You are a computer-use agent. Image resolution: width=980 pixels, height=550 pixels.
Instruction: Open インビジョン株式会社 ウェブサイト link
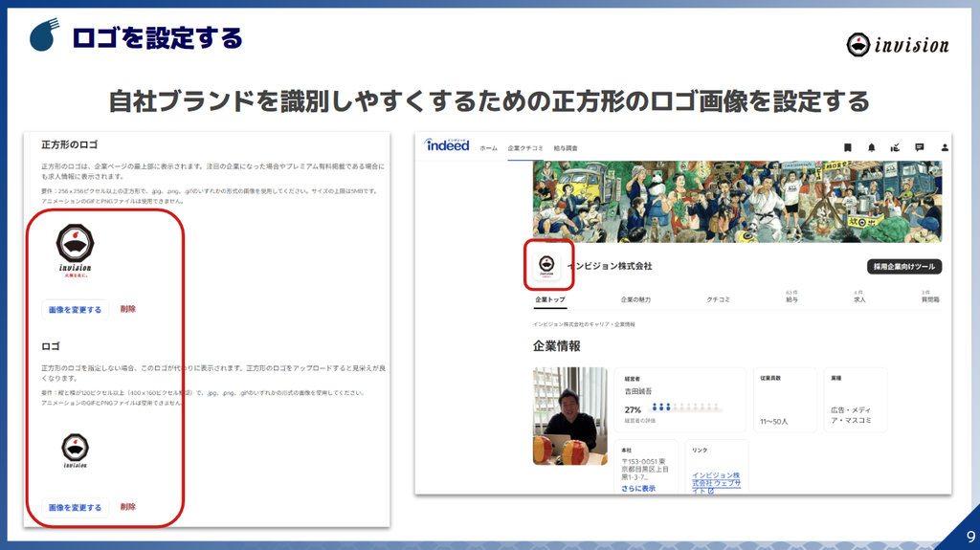click(x=716, y=483)
